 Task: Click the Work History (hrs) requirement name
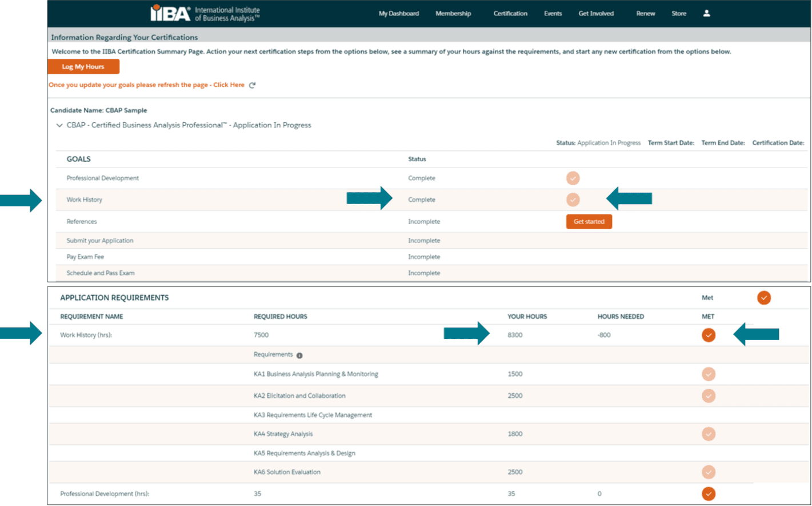pyautogui.click(x=86, y=335)
